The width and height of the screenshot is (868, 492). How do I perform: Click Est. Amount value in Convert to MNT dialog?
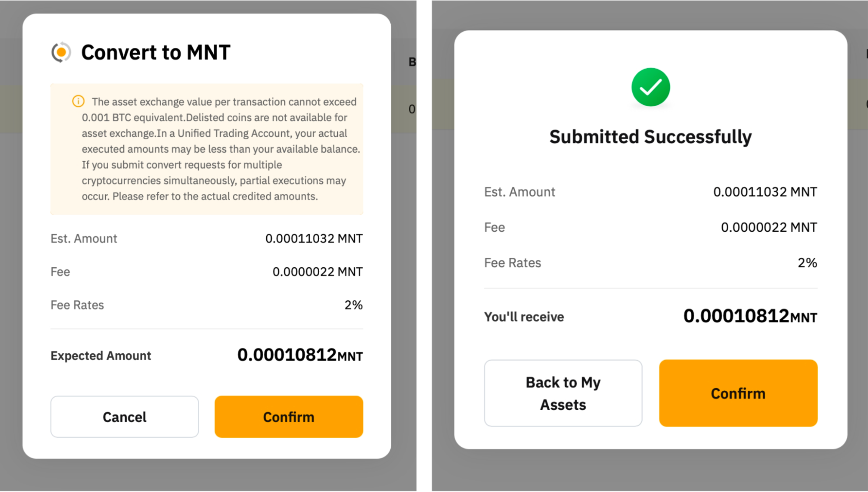click(314, 239)
